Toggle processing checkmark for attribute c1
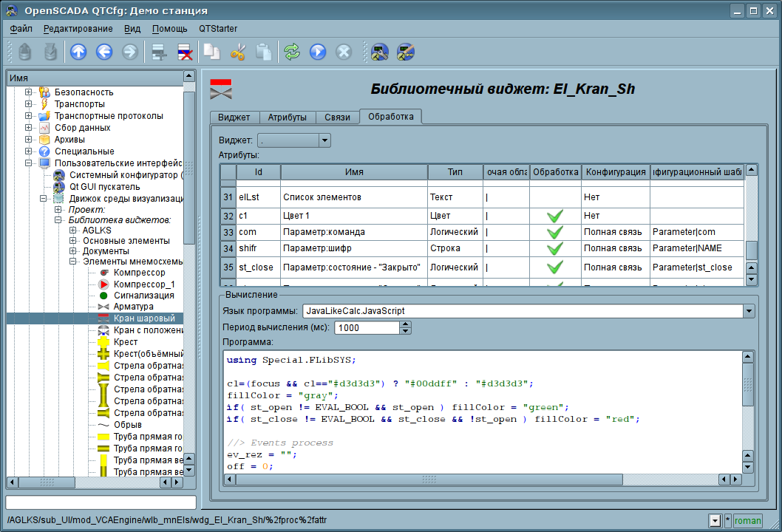The image size is (782, 532). (554, 216)
